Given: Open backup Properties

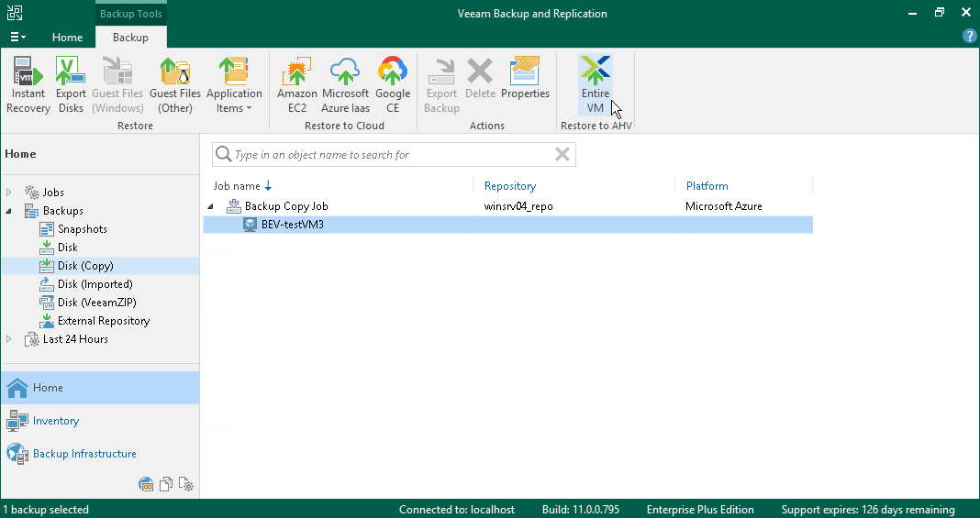Looking at the screenshot, I should pyautogui.click(x=525, y=79).
